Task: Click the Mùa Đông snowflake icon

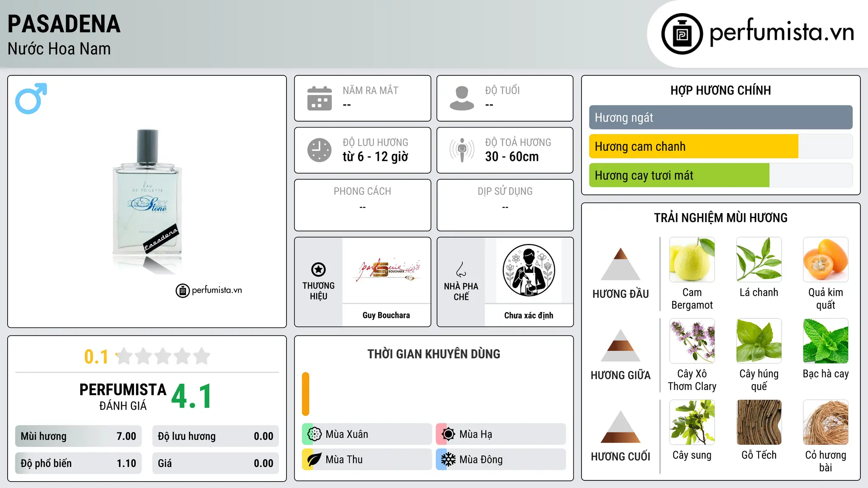Action: click(448, 460)
